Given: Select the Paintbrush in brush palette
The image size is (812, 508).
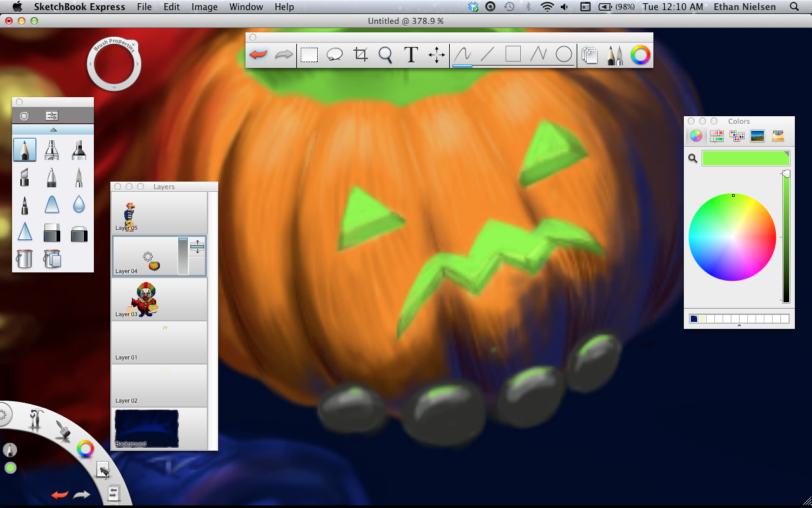Looking at the screenshot, I should coord(79,177).
